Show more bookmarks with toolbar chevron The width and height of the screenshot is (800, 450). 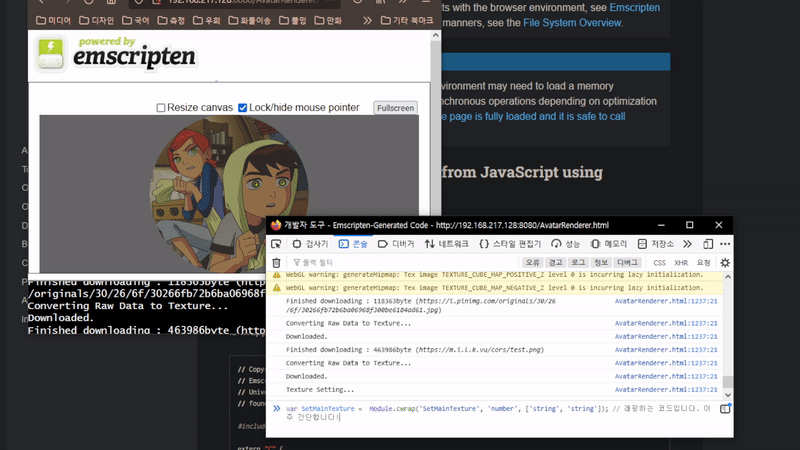367,20
